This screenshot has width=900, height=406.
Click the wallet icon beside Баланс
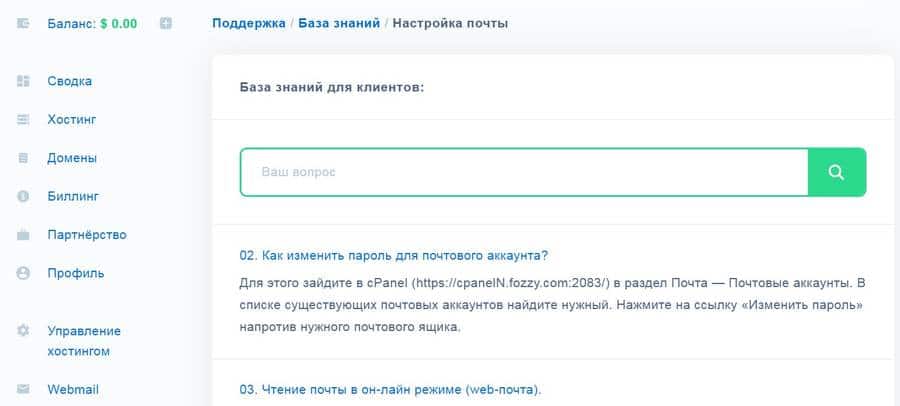pos(23,24)
